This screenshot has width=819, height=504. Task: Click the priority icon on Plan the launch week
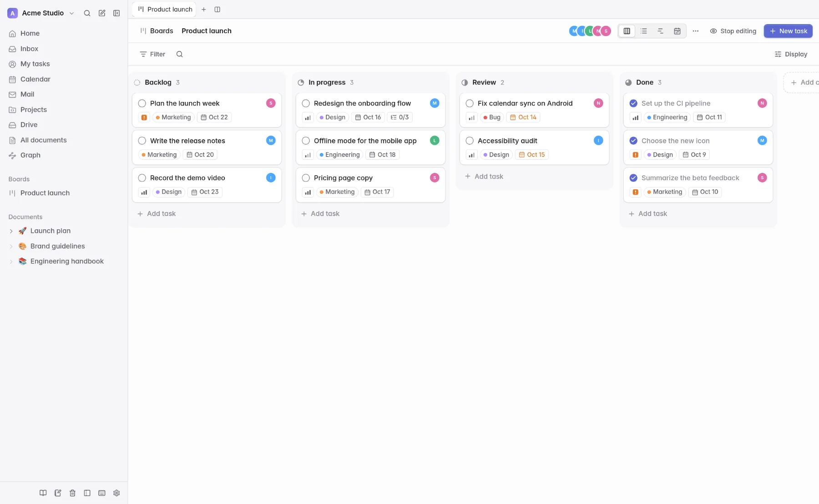[144, 117]
